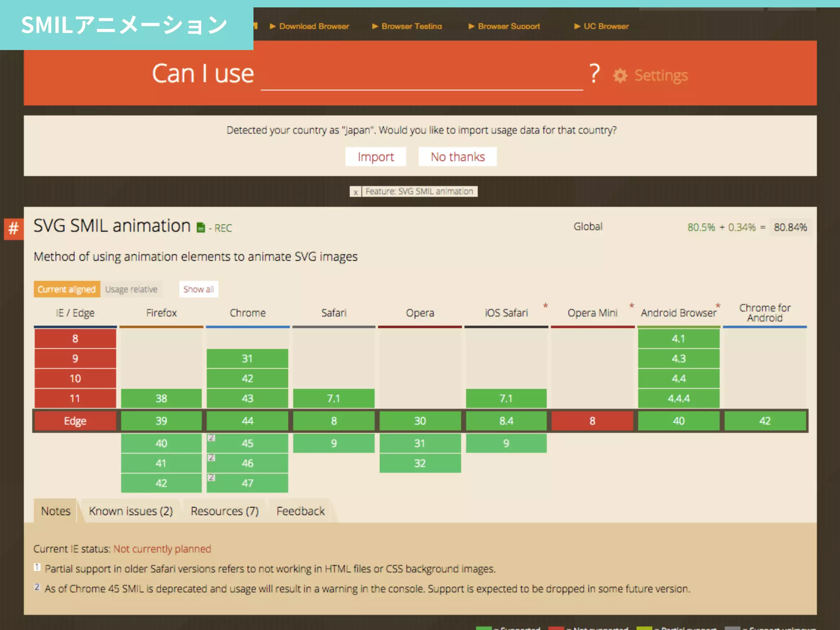Click Import usage data button

[376, 157]
